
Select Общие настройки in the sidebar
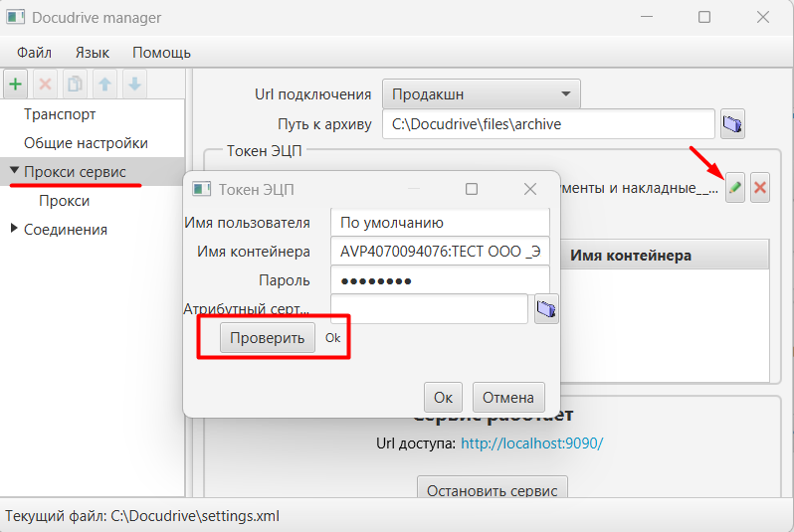87,143
